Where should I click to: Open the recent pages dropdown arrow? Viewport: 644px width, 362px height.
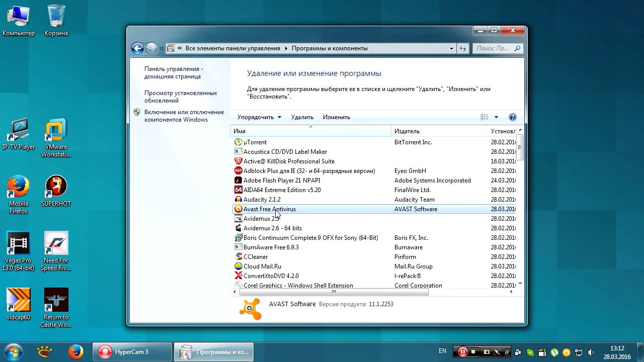[x=162, y=49]
